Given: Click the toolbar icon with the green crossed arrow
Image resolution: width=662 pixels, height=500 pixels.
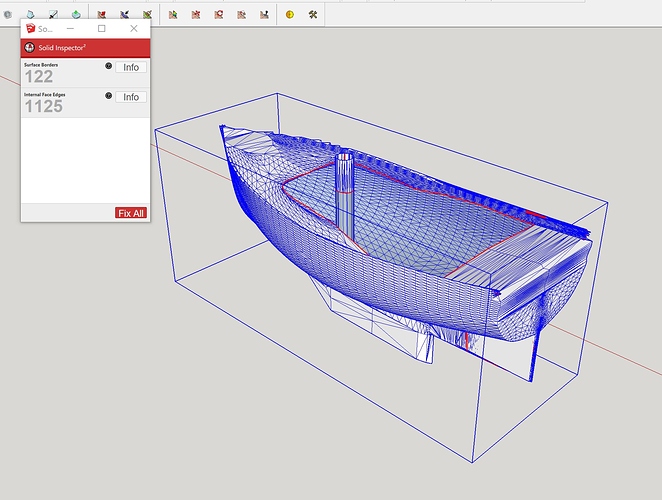Looking at the screenshot, I should (x=147, y=15).
